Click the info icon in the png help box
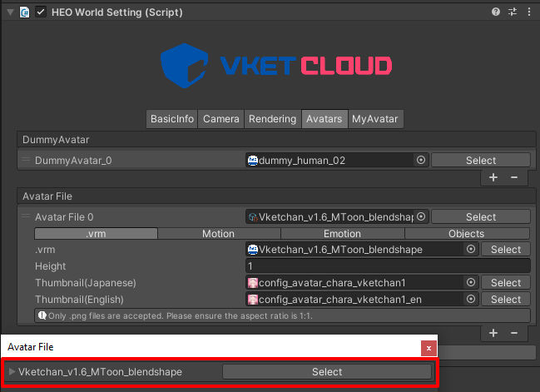 pos(42,315)
